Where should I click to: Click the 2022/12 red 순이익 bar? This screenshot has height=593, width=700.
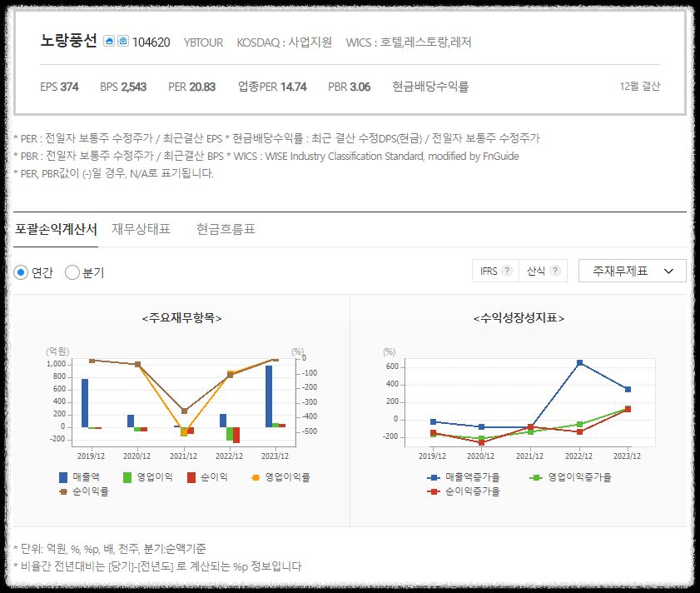236,435
